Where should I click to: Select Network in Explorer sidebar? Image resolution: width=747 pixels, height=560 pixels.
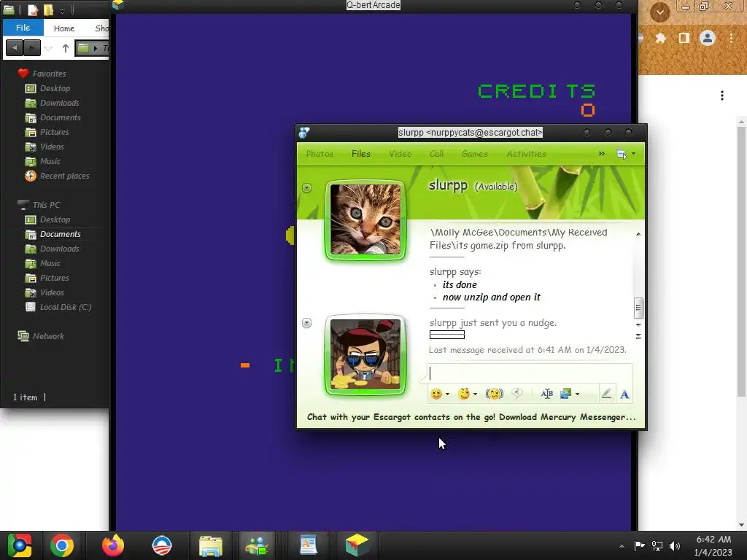[48, 336]
